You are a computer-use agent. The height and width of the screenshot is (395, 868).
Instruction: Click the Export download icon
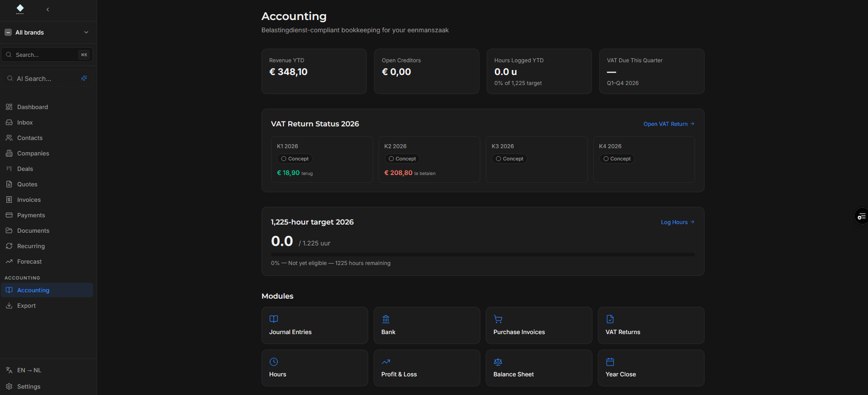coord(9,305)
